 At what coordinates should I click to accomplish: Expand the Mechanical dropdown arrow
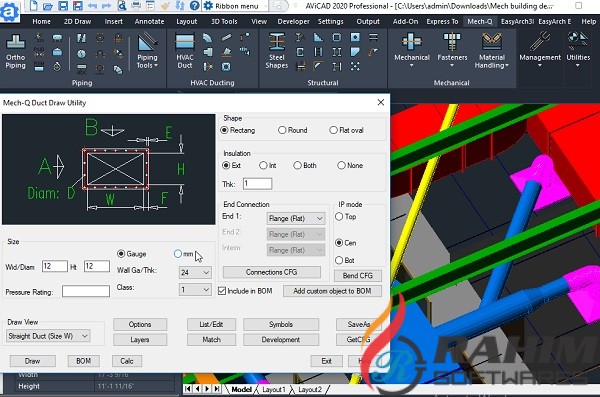tap(412, 65)
